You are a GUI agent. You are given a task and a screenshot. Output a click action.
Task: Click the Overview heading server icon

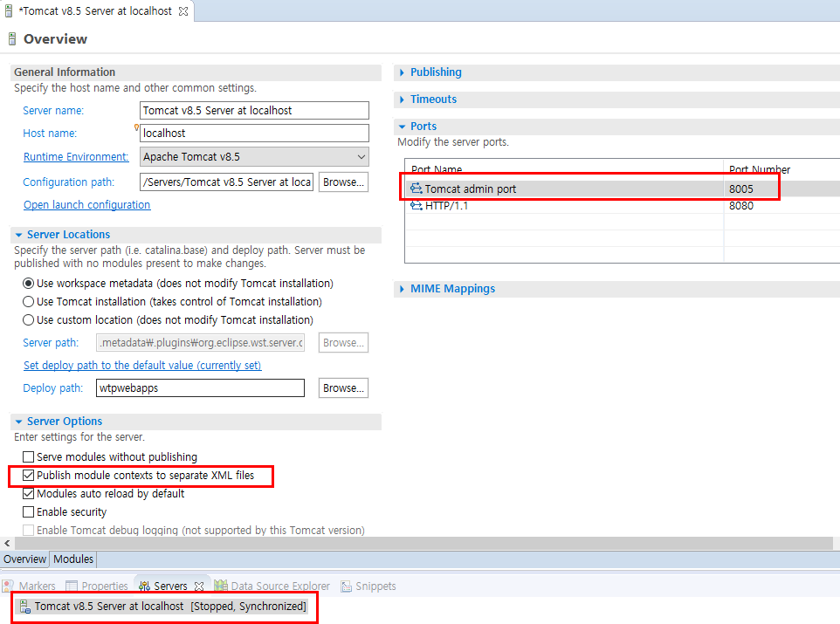[12, 38]
